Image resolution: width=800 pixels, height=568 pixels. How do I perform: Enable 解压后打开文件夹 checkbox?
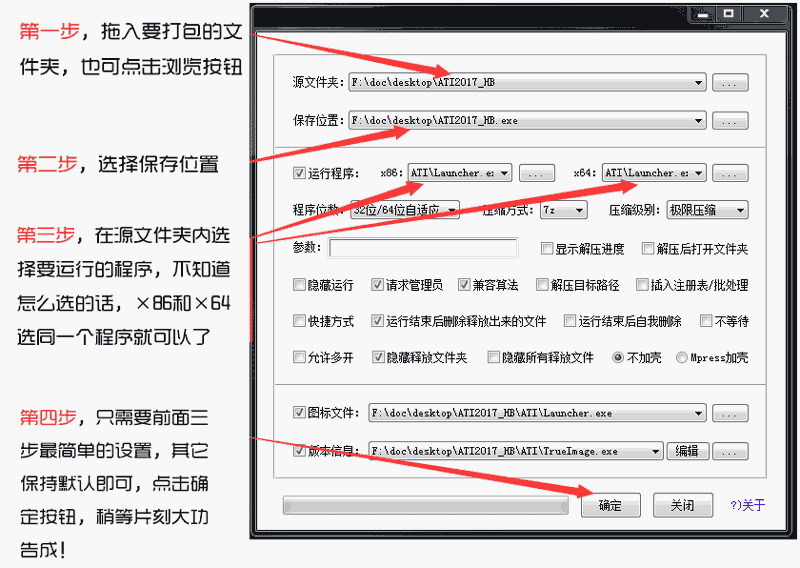click(x=647, y=249)
